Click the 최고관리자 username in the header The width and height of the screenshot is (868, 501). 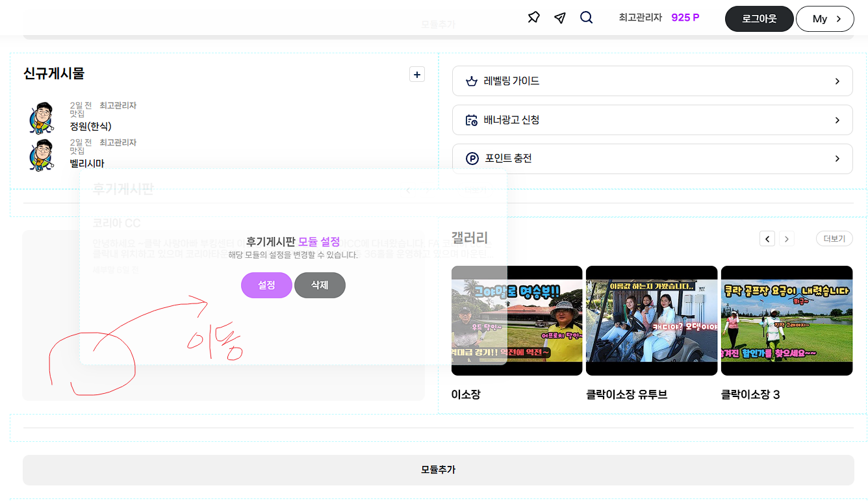(x=641, y=18)
